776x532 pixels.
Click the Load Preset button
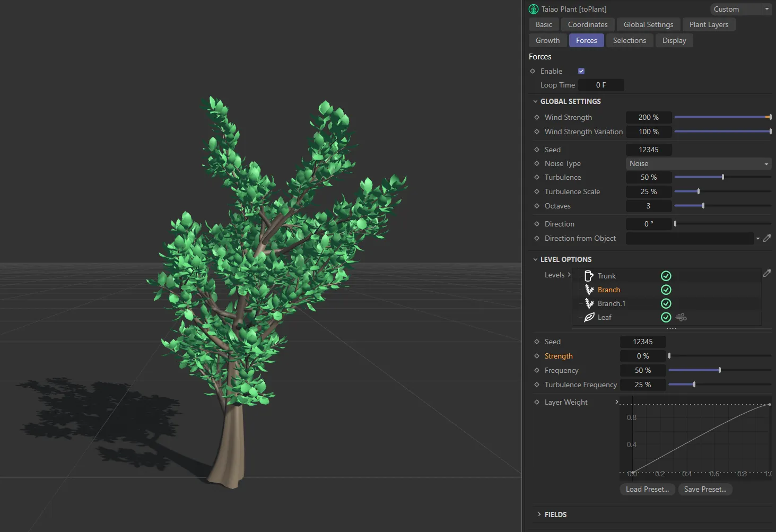tap(647, 489)
